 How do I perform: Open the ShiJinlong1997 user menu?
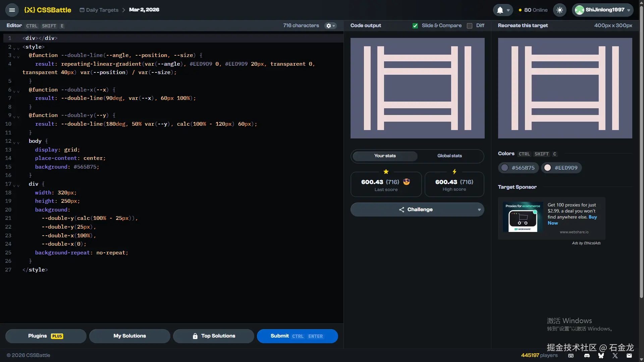[602, 10]
